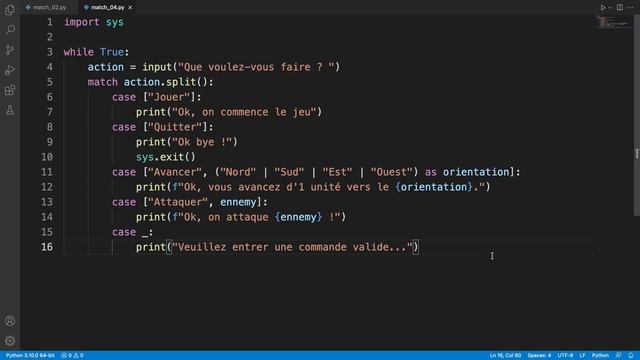Open the Extensions view

pos(10,90)
